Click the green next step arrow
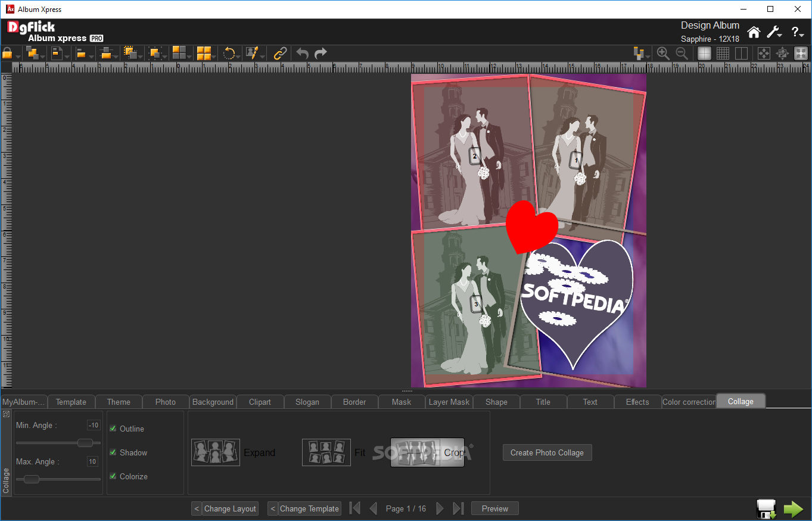The height and width of the screenshot is (521, 812). coord(794,508)
